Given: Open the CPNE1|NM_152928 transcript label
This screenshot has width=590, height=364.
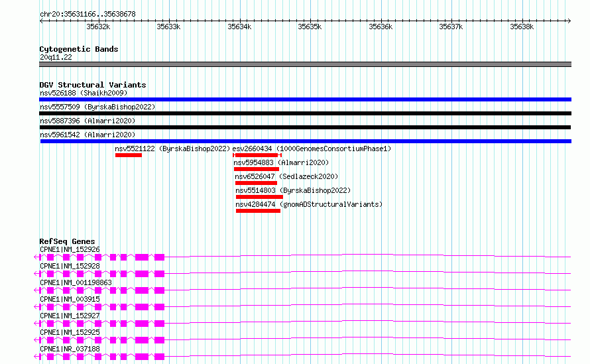Looking at the screenshot, I should click(70, 266).
